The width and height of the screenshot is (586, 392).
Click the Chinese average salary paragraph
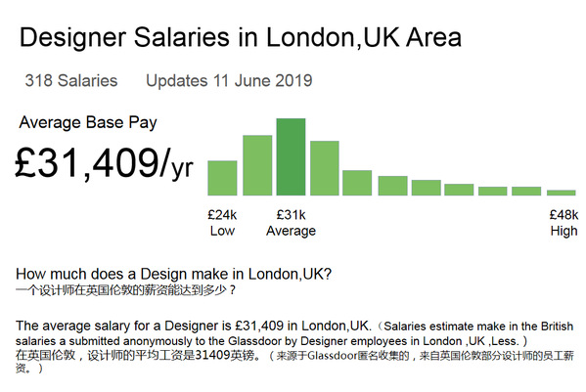click(294, 362)
